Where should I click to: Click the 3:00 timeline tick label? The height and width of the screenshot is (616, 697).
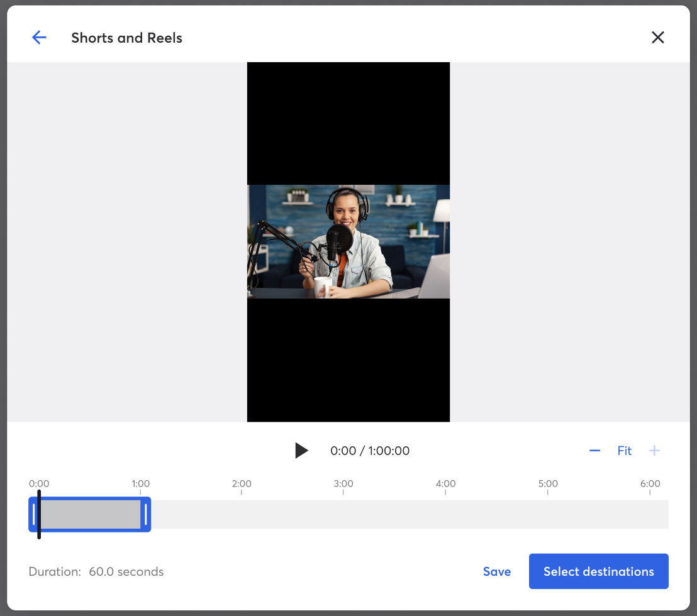(x=343, y=483)
